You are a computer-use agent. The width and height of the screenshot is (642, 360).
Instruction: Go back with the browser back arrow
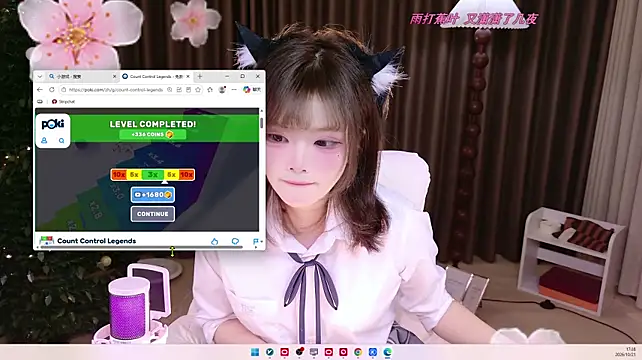pyautogui.click(x=40, y=89)
